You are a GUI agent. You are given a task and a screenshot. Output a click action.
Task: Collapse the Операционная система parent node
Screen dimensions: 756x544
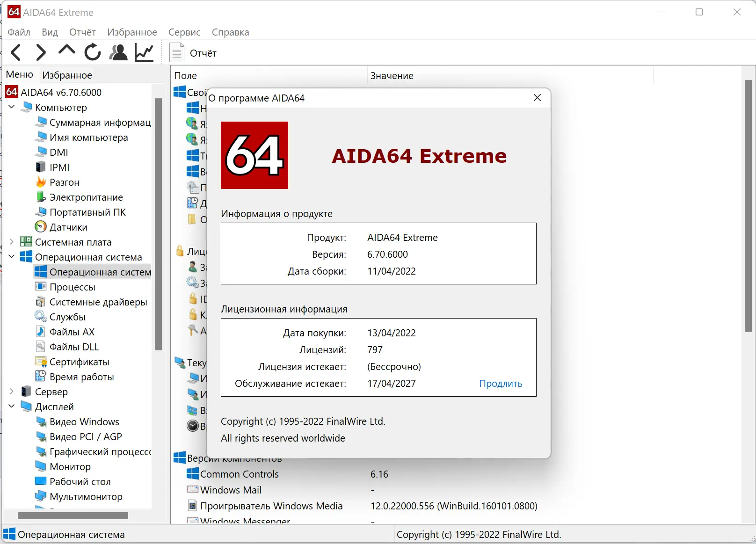point(12,257)
